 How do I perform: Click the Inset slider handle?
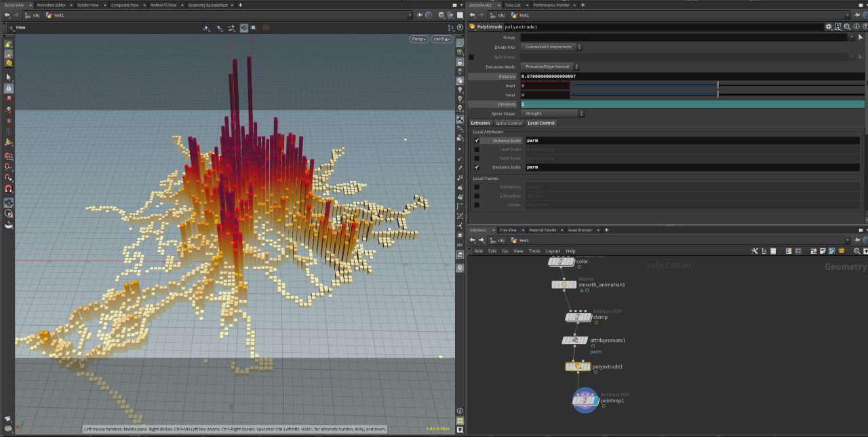pos(718,85)
